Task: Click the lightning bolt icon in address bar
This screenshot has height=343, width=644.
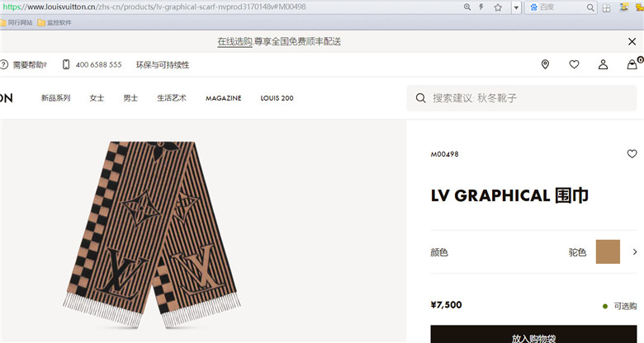Action: coord(481,7)
